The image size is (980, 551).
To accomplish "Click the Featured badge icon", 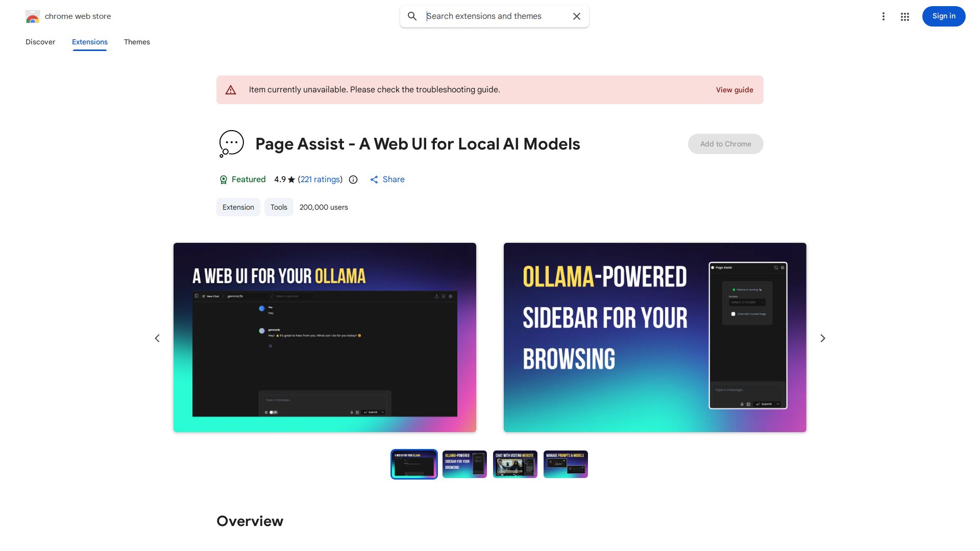I will coord(224,180).
